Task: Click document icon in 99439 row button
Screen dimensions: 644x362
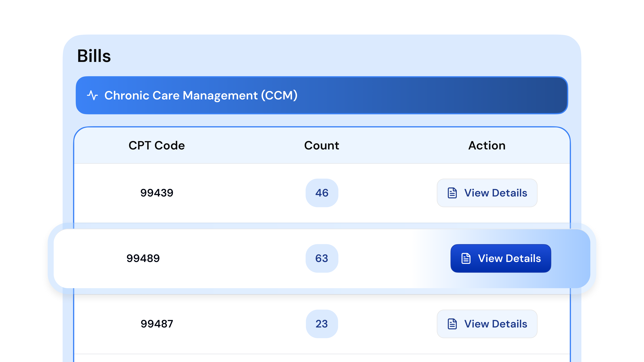Action: [x=452, y=193]
